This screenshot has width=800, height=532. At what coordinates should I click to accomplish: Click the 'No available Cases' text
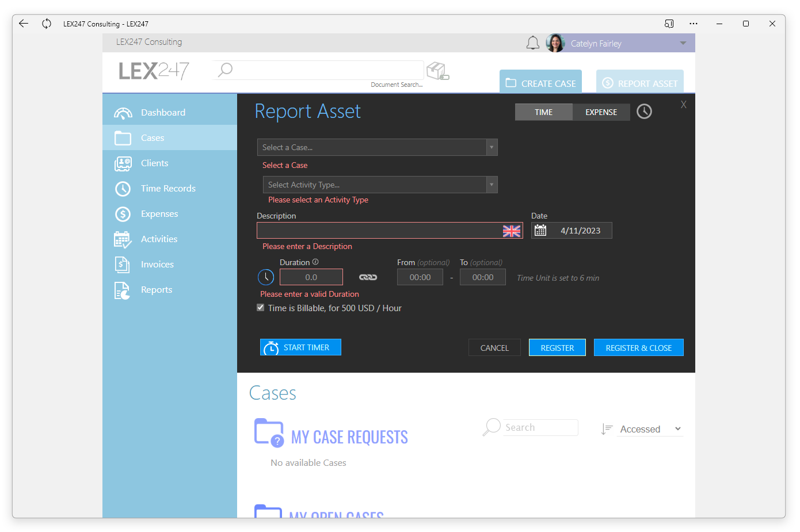tap(308, 463)
